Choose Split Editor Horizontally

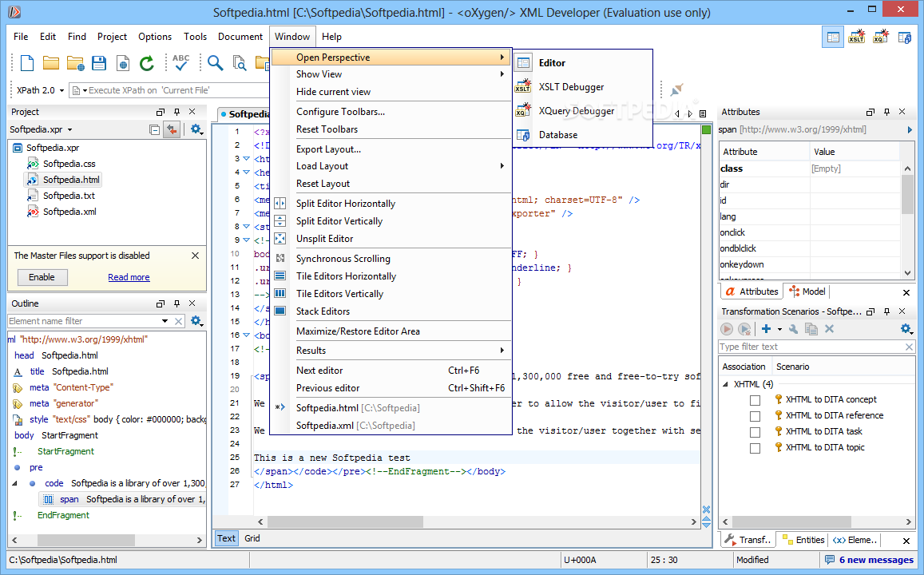391,204
